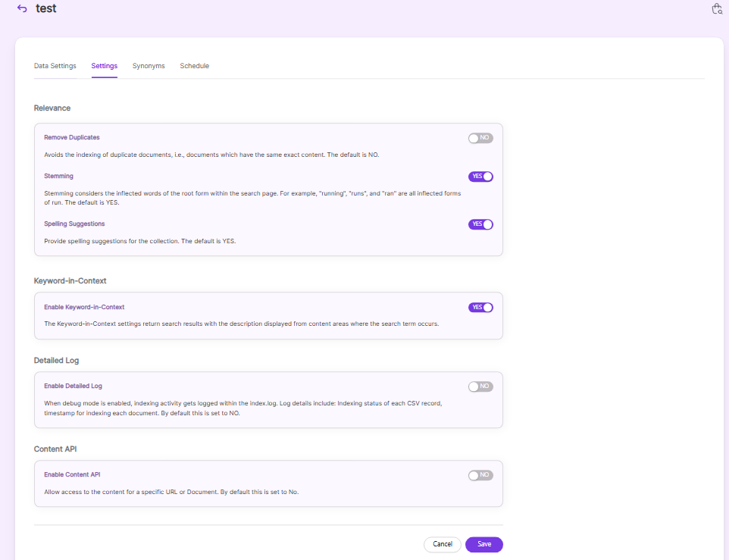Click the 'test' collection title
This screenshot has width=729, height=560.
click(x=46, y=8)
